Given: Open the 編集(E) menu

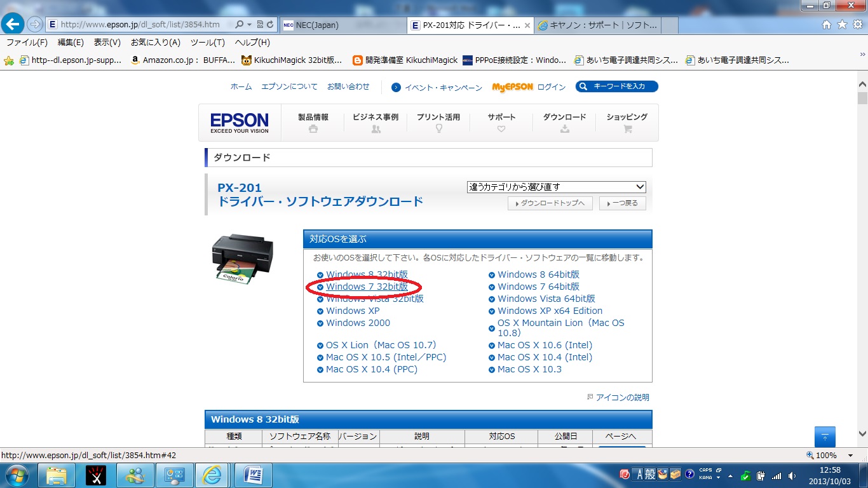Looking at the screenshot, I should [71, 43].
